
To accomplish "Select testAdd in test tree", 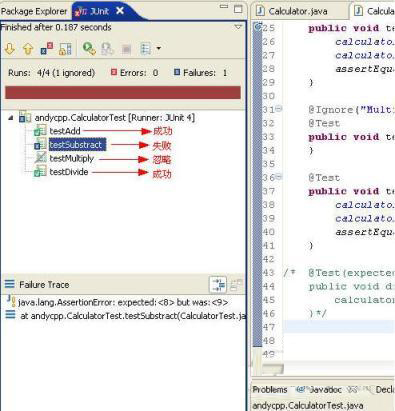I will click(65, 131).
